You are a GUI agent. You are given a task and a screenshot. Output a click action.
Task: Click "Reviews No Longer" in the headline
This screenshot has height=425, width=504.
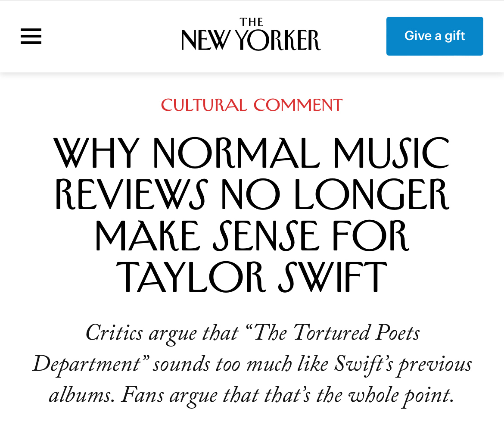tap(252, 195)
